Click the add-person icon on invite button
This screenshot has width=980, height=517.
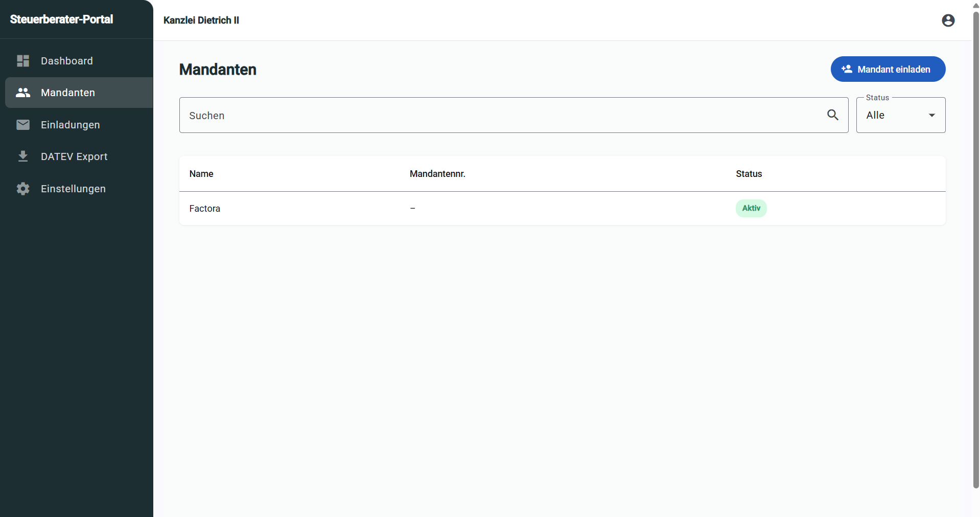tap(847, 69)
